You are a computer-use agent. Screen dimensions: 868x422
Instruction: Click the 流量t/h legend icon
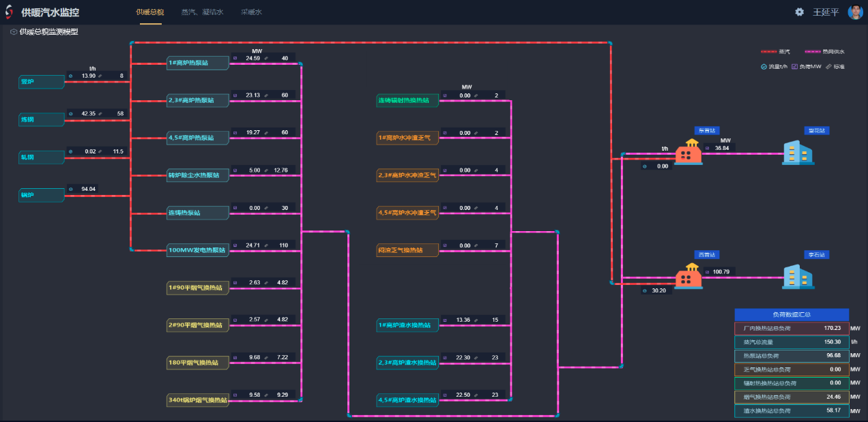click(x=764, y=67)
